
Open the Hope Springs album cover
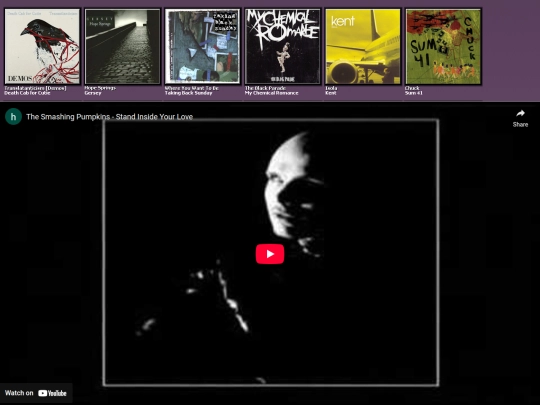click(x=123, y=46)
